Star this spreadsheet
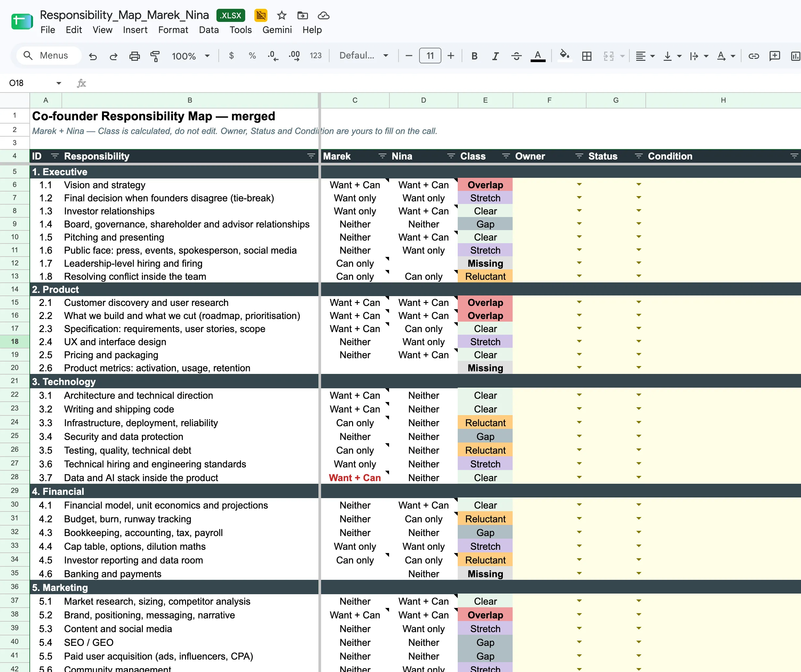The height and width of the screenshot is (672, 801). point(281,15)
